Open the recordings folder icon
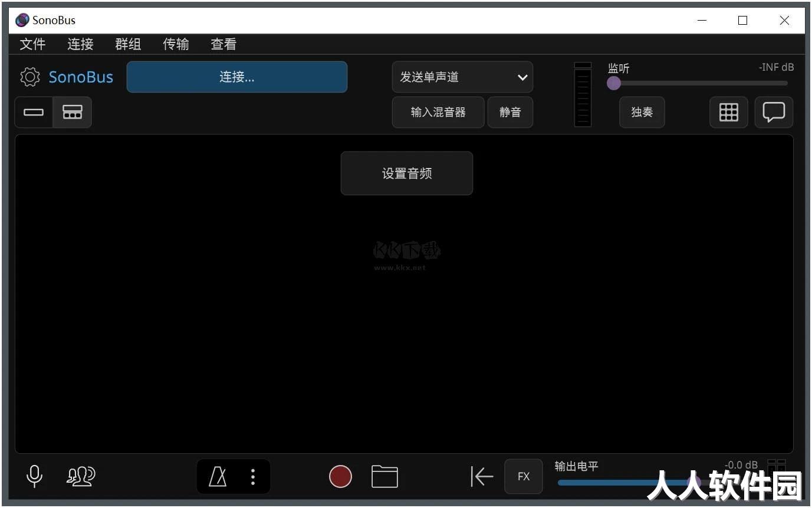The width and height of the screenshot is (812, 508). coord(384,476)
